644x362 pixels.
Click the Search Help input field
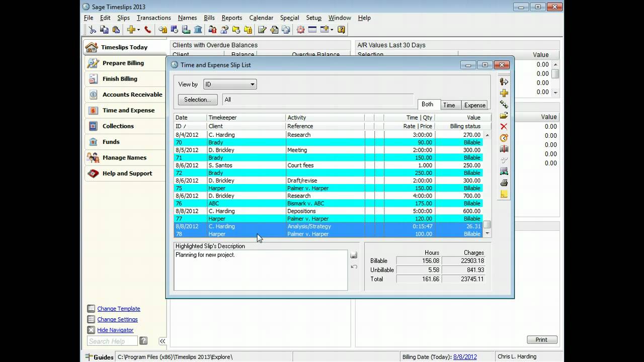(x=112, y=341)
